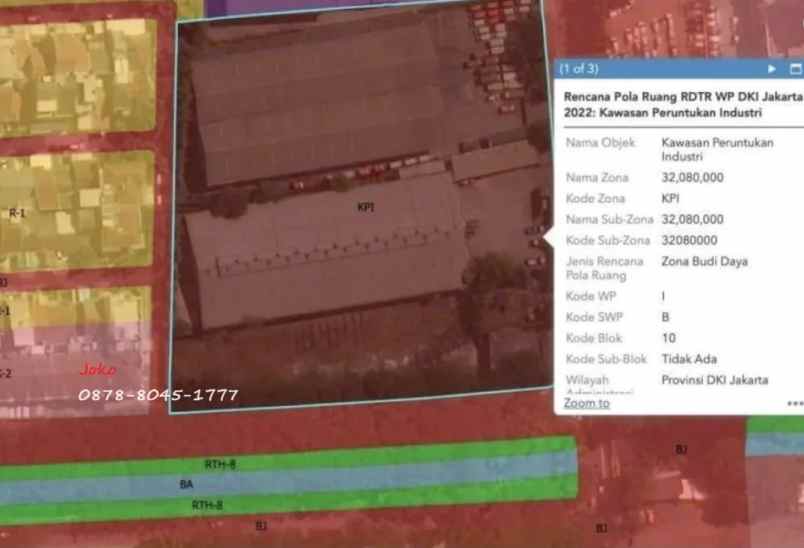Screen dimensions: 804x548
Task: Click the Kode Blok value 10
Action: point(668,338)
